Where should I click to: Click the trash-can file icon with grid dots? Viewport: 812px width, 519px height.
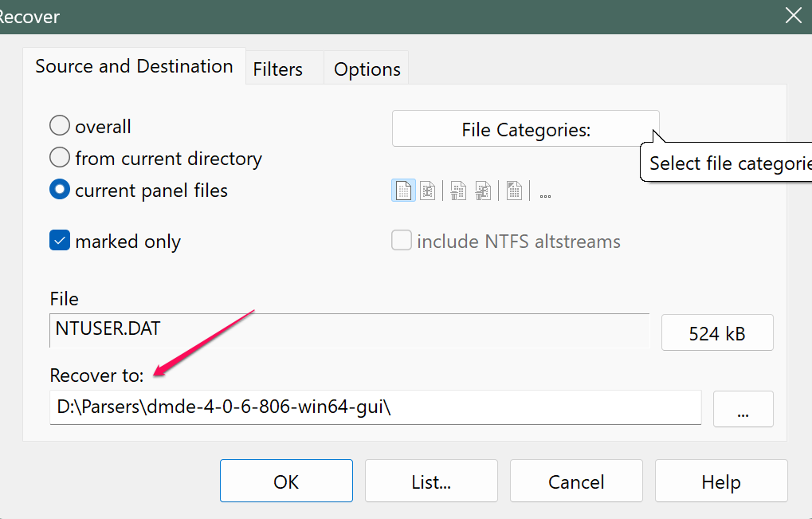click(x=458, y=191)
